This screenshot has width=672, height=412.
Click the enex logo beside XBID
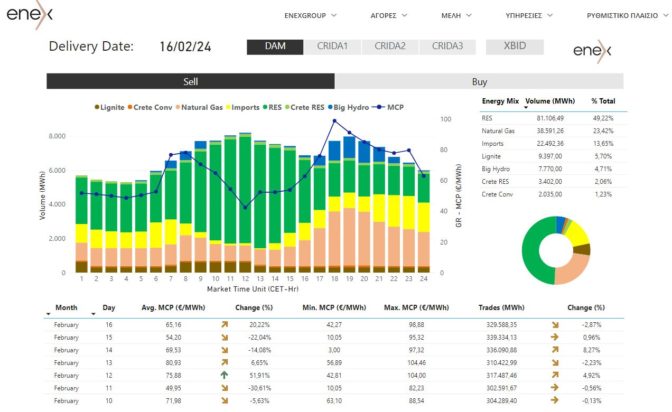pos(594,51)
